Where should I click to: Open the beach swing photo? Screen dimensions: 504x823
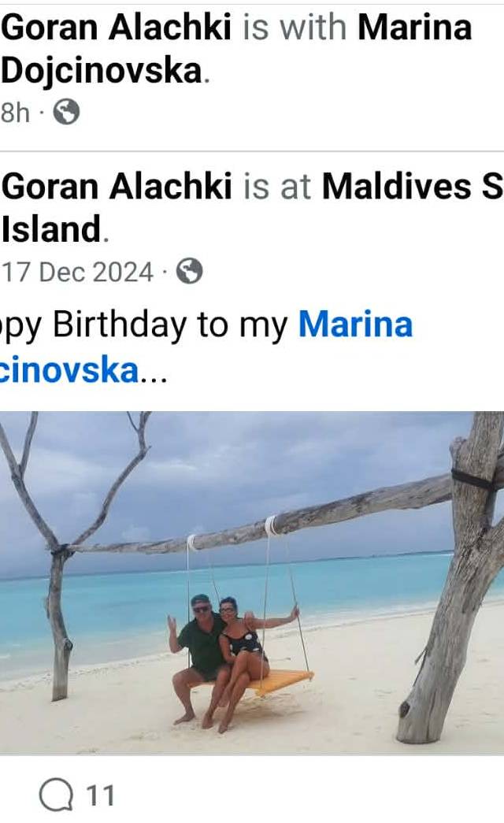pyautogui.click(x=252, y=583)
